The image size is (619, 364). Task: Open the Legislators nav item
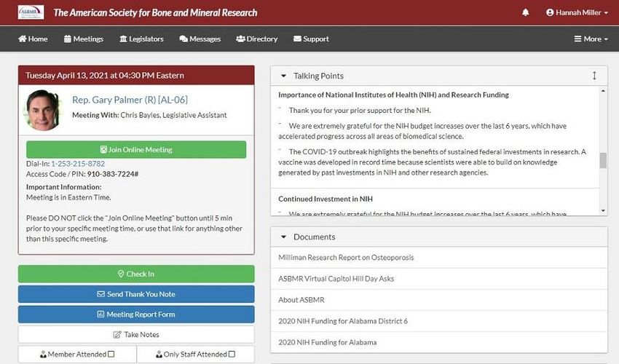142,39
